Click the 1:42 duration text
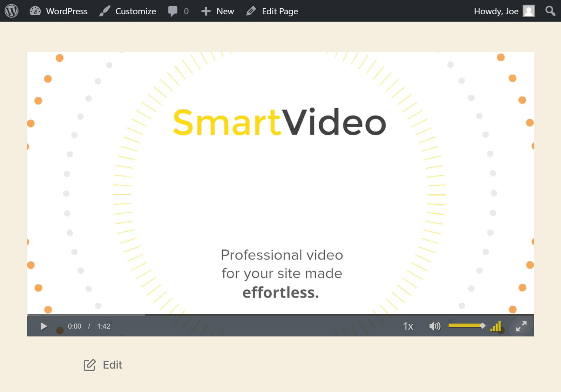This screenshot has height=392, width=561. pos(104,326)
